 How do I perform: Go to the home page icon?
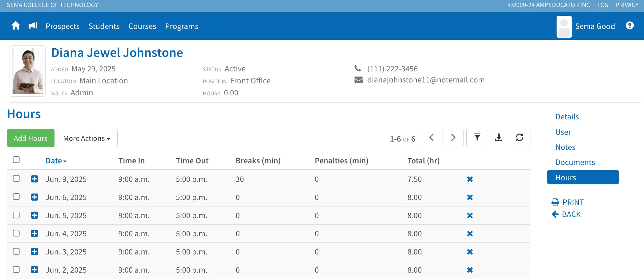[16, 26]
